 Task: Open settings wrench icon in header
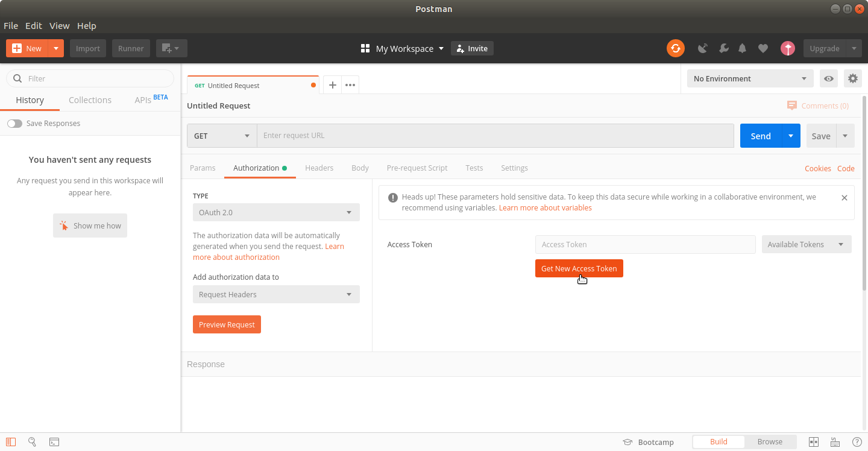click(x=723, y=48)
